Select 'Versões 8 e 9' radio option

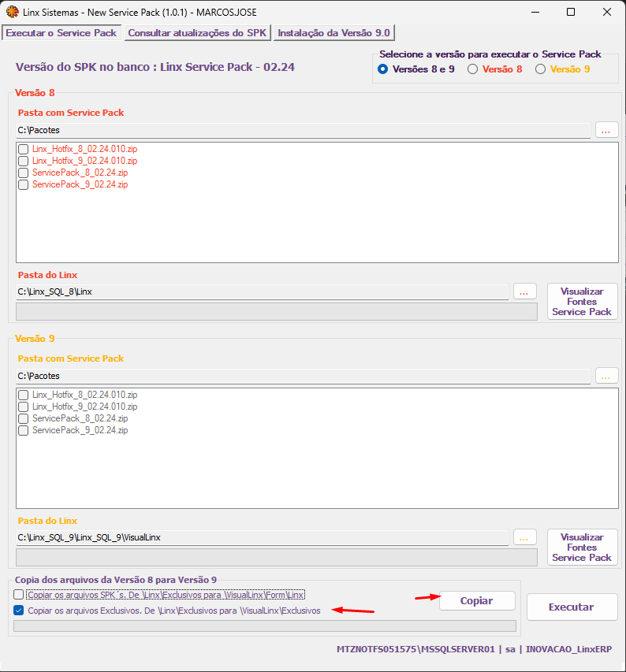[383, 69]
